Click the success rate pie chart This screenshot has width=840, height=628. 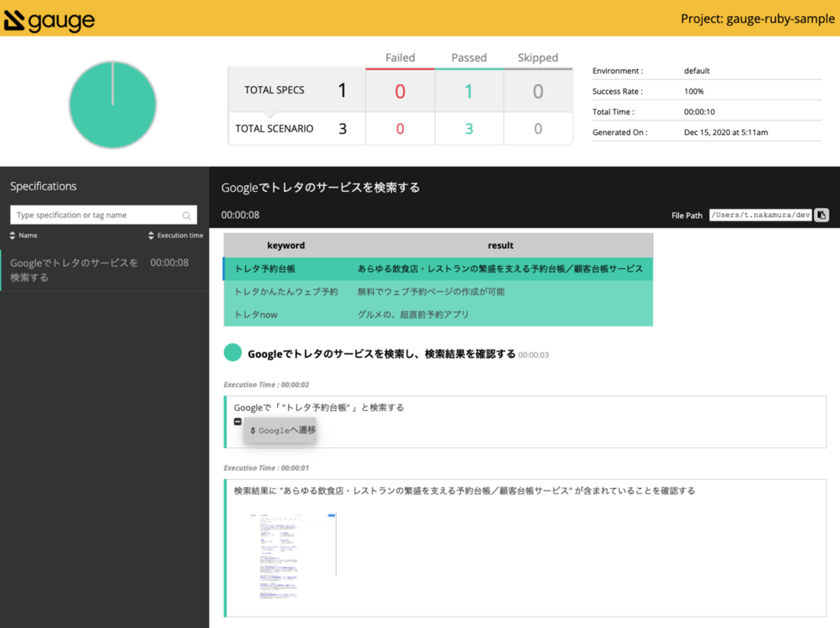112,105
